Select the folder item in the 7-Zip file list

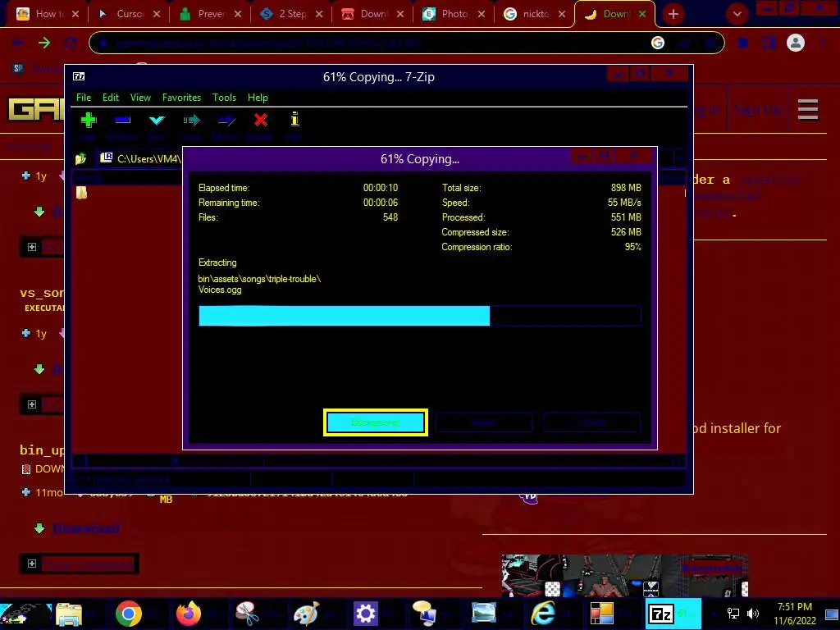point(81,193)
